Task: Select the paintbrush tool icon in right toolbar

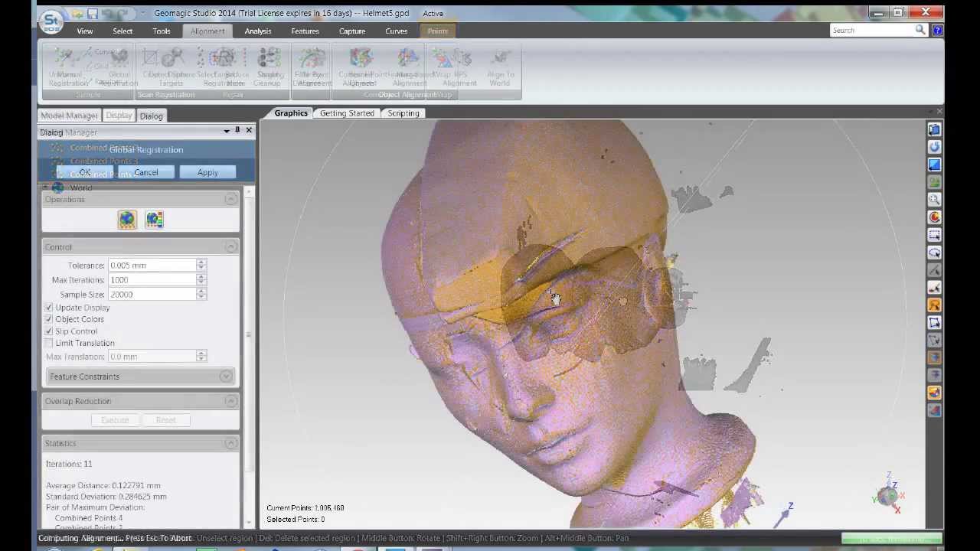Action: coord(934,287)
